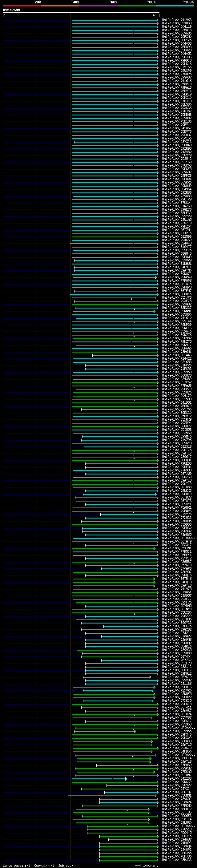Screen dimensions: 197x868
Task: Select hit label UniRef100_B9N9I7
Action: point(176,345)
